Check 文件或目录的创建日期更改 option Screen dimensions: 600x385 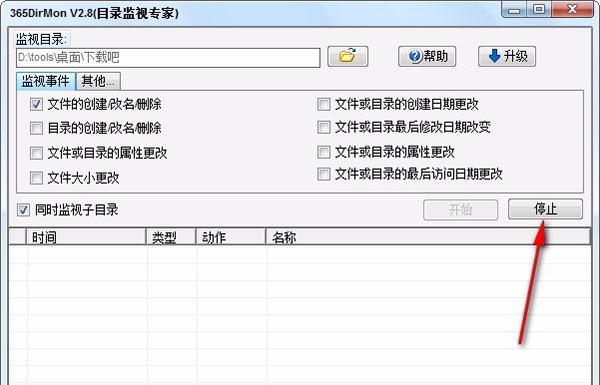(324, 104)
